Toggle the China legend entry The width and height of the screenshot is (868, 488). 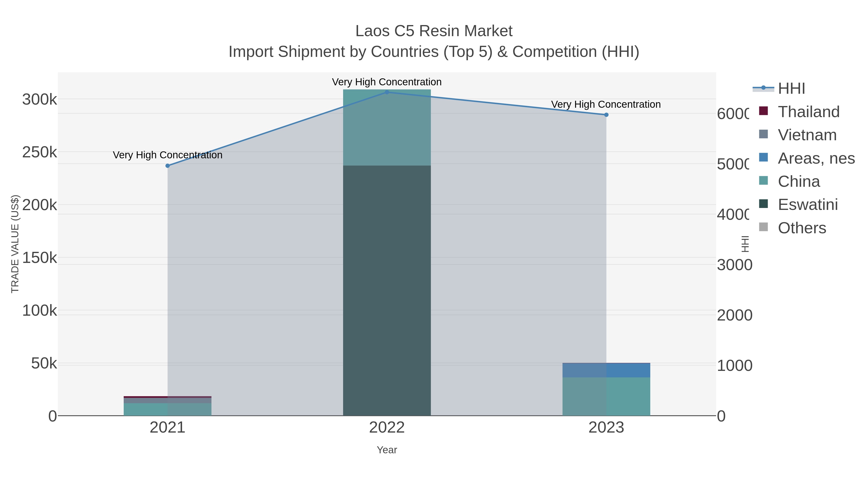[789, 181]
